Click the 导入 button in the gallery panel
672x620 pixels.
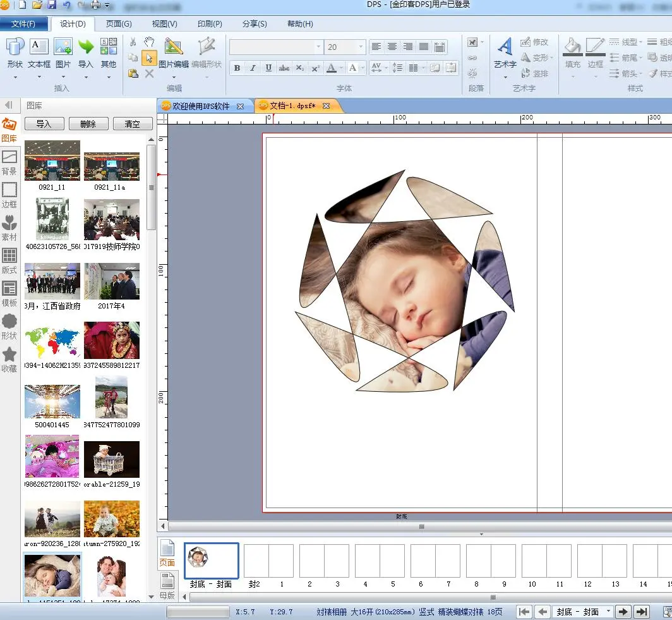[44, 124]
